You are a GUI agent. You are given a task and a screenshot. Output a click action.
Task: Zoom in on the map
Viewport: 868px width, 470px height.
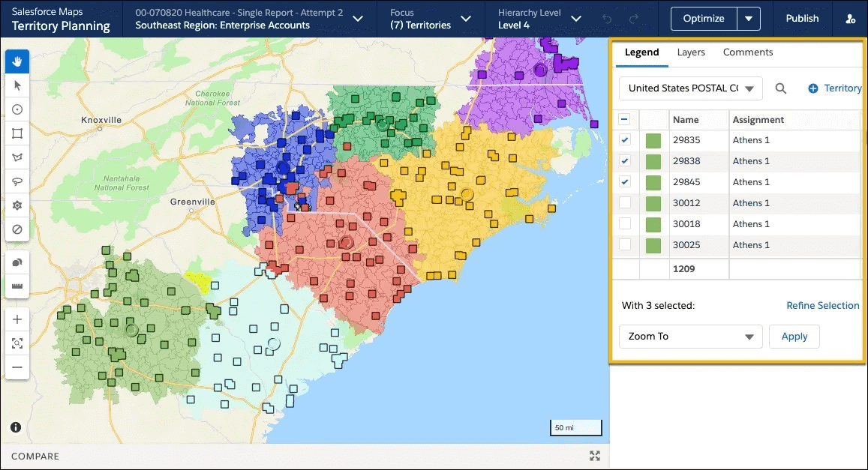[17, 319]
